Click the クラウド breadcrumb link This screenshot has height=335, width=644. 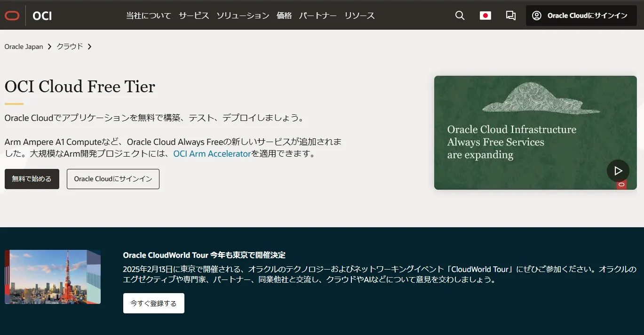tap(70, 47)
